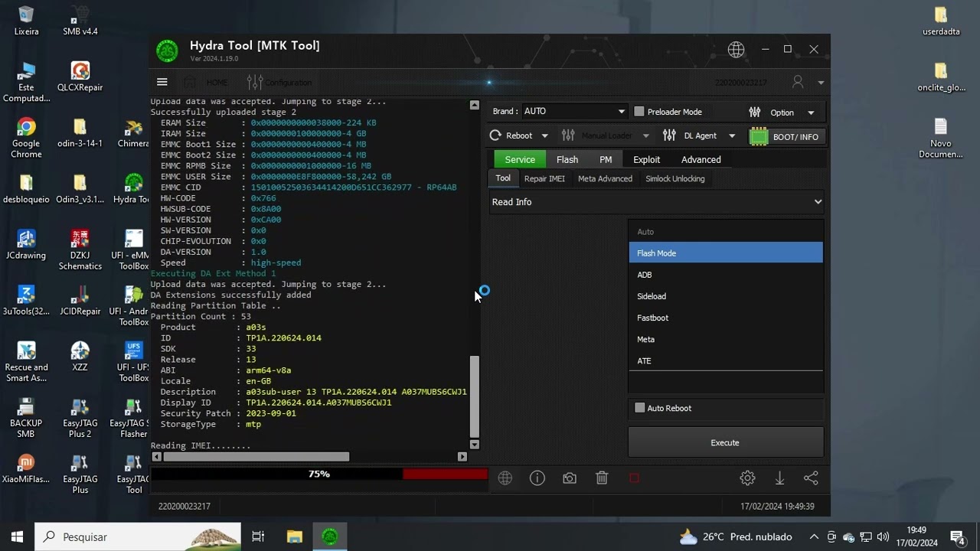The width and height of the screenshot is (980, 551).
Task: Open DZKJ Schematics desktop icon
Action: pyautogui.click(x=80, y=250)
